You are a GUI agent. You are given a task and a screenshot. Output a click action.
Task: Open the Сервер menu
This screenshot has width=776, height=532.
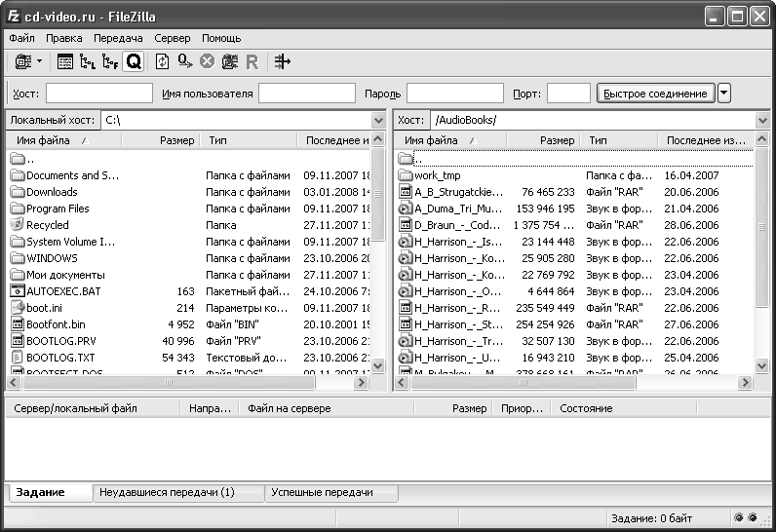pyautogui.click(x=173, y=38)
